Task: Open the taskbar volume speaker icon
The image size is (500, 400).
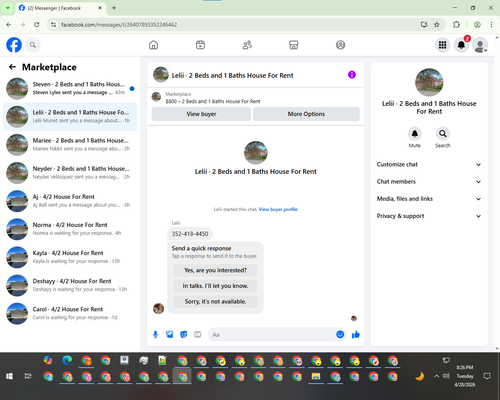Action: coord(446,376)
